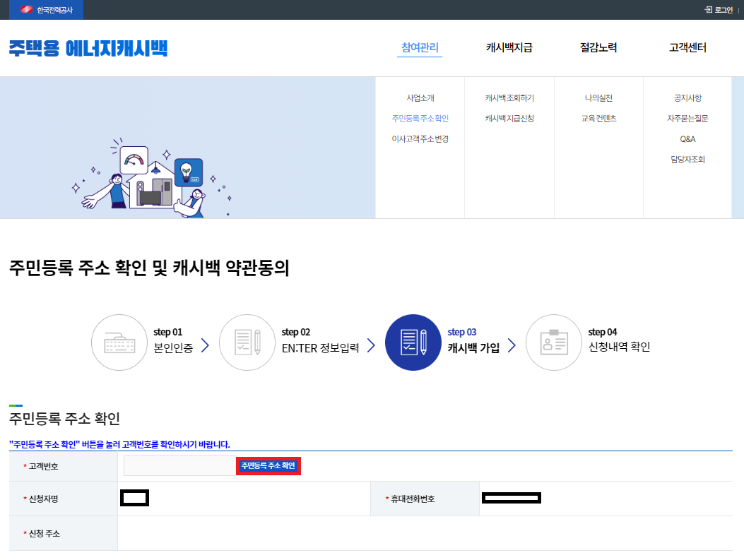Click the 로그인 link
Screen dimensions: 744x560
point(724,9)
